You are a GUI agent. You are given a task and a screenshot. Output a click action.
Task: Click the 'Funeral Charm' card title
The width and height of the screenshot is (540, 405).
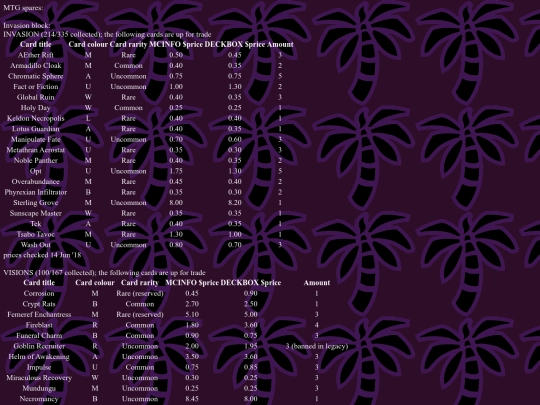[39, 336]
